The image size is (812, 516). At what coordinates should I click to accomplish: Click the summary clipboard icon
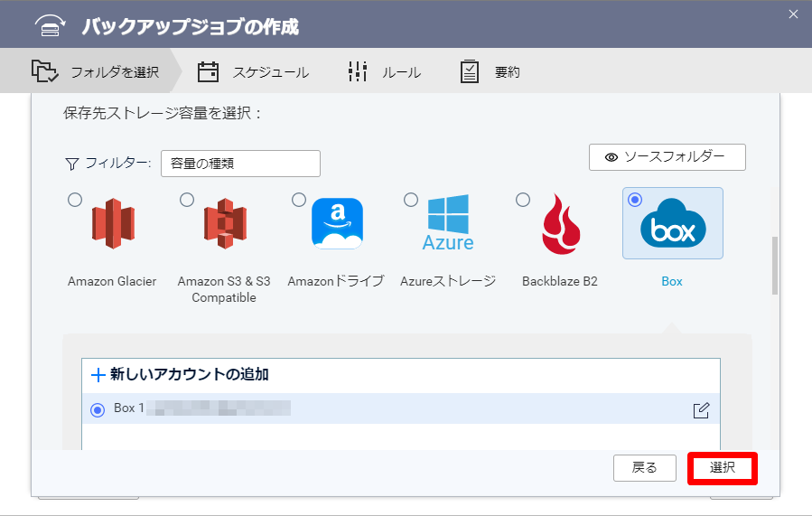click(470, 71)
